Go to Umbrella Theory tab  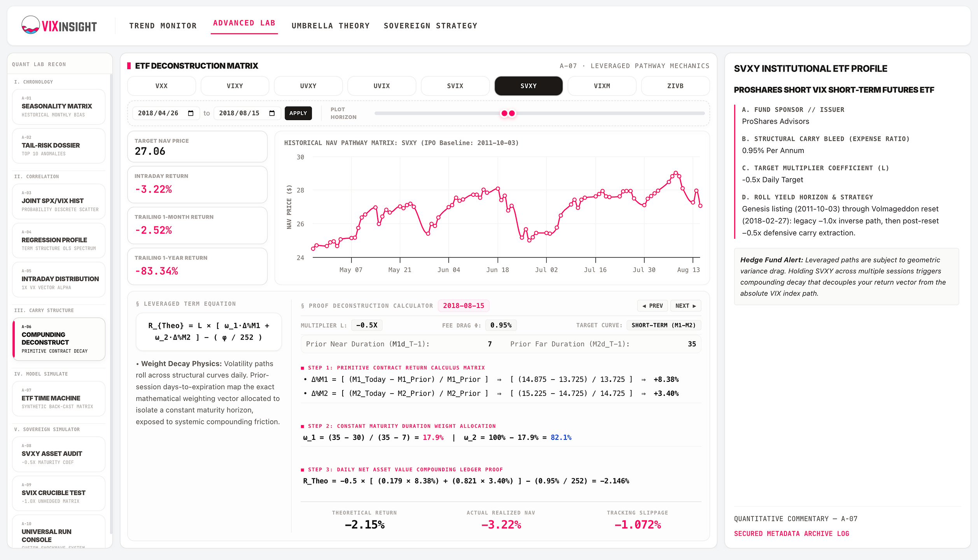[x=331, y=26]
